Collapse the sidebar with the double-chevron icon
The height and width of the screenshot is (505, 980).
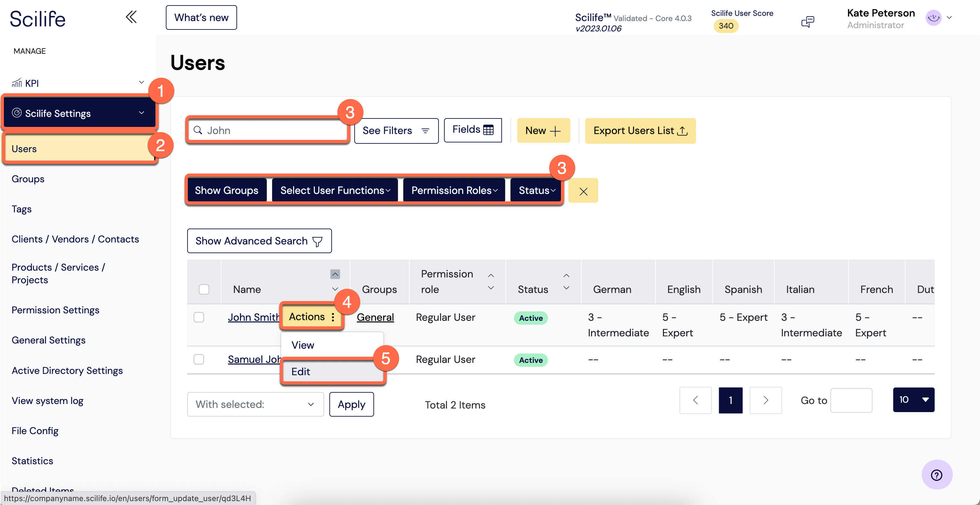click(131, 17)
